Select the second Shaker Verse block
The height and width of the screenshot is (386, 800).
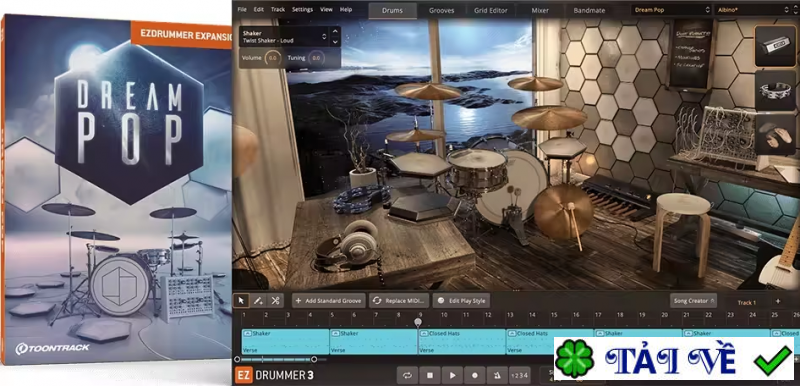373,342
